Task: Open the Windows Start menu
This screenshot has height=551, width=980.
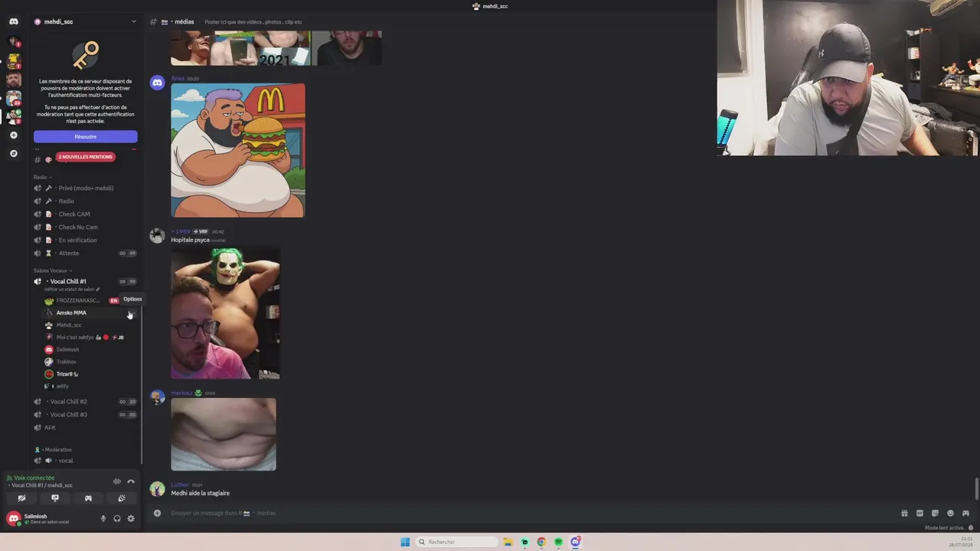Action: pyautogui.click(x=405, y=542)
